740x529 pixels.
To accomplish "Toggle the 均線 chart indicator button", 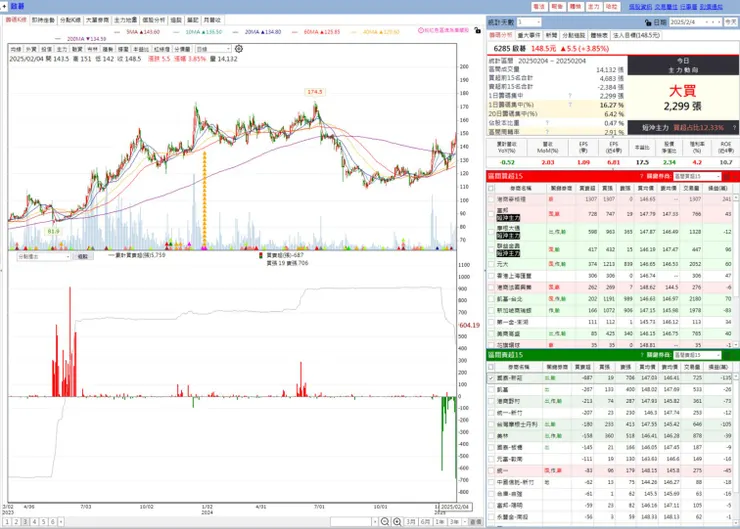I will (16, 49).
